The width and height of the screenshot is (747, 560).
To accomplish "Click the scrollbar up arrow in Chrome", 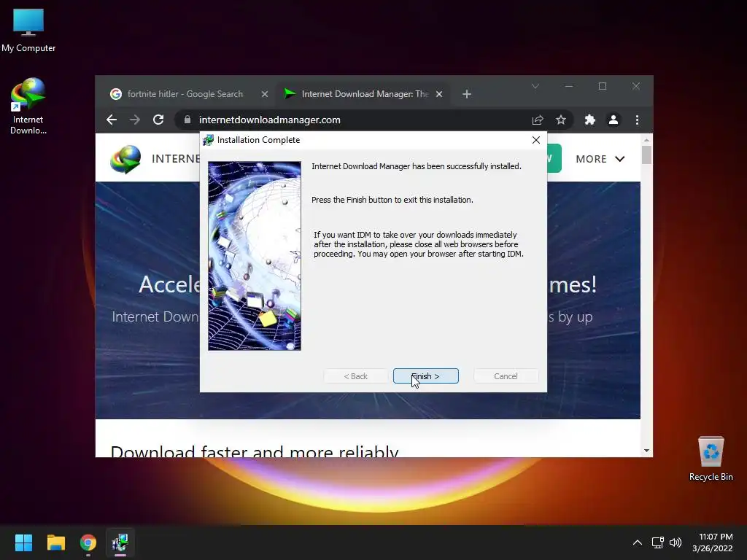I will 646,140.
